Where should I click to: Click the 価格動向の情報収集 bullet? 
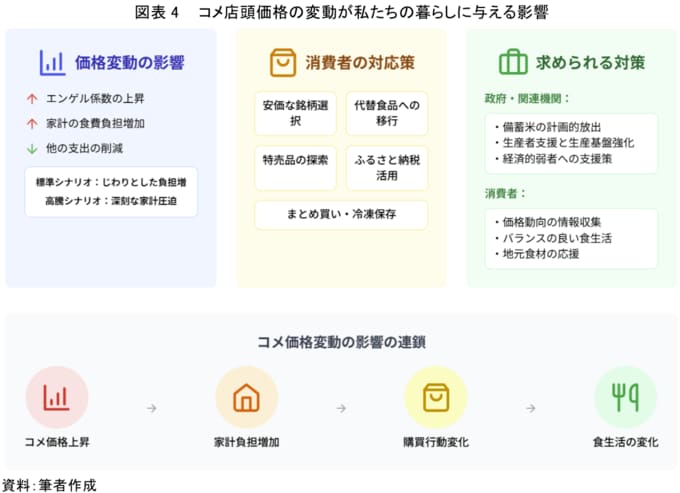coord(548,222)
